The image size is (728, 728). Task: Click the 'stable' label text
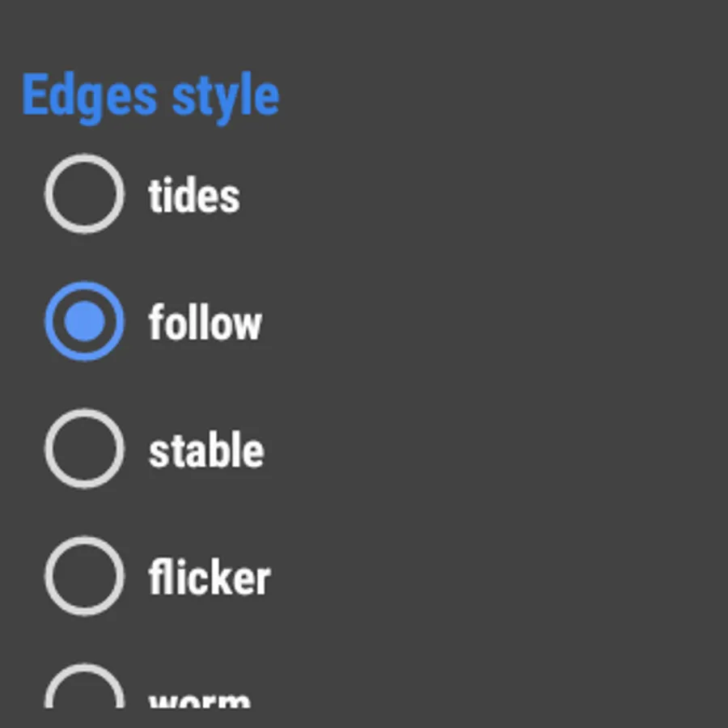click(206, 450)
